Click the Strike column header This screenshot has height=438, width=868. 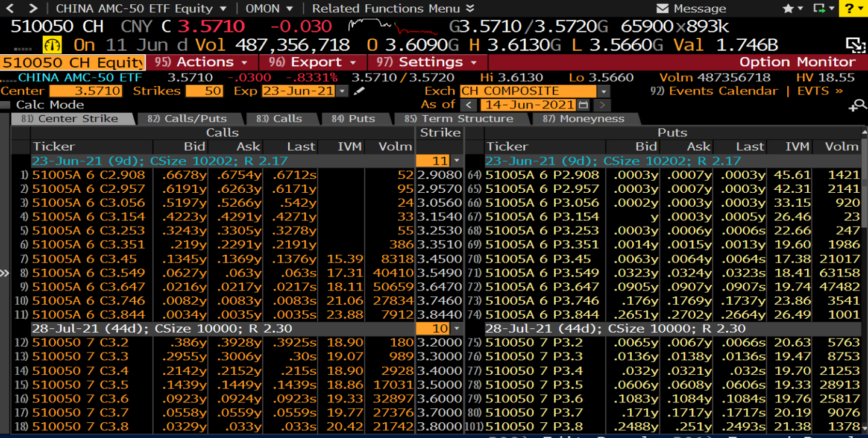pyautogui.click(x=440, y=133)
